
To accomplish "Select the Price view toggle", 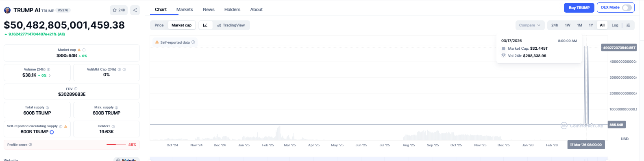I will [x=159, y=25].
